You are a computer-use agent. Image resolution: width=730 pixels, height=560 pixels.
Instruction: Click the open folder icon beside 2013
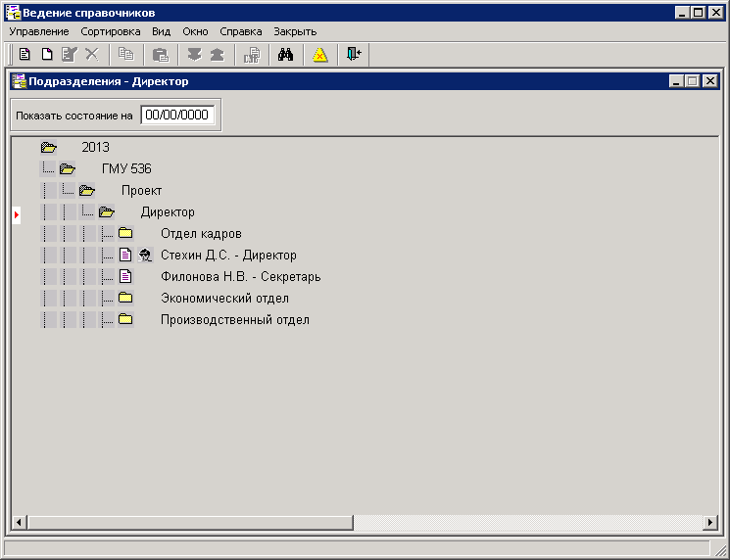pyautogui.click(x=48, y=148)
